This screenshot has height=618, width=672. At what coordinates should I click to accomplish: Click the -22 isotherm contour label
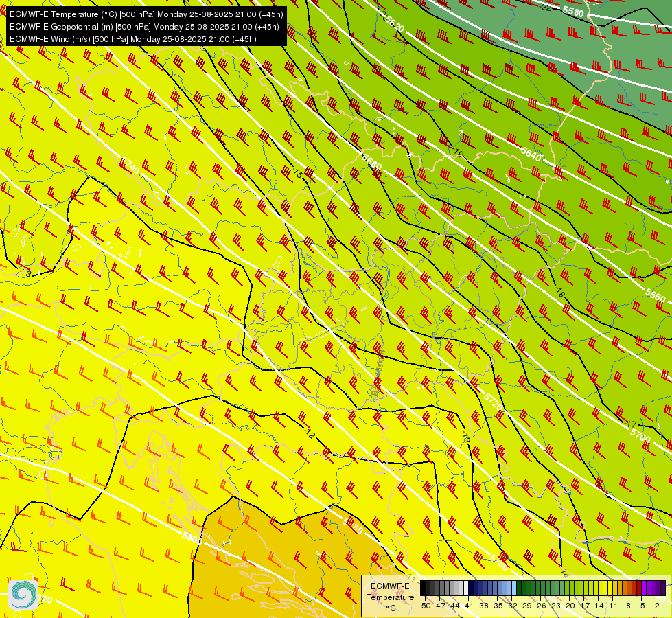[545, 8]
